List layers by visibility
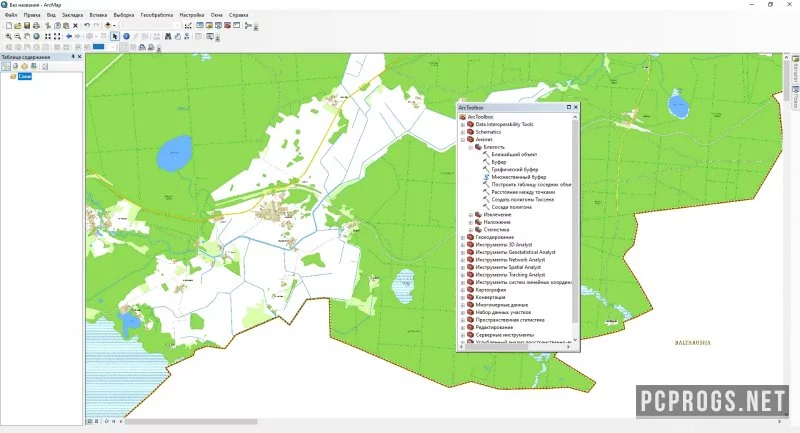 point(24,66)
